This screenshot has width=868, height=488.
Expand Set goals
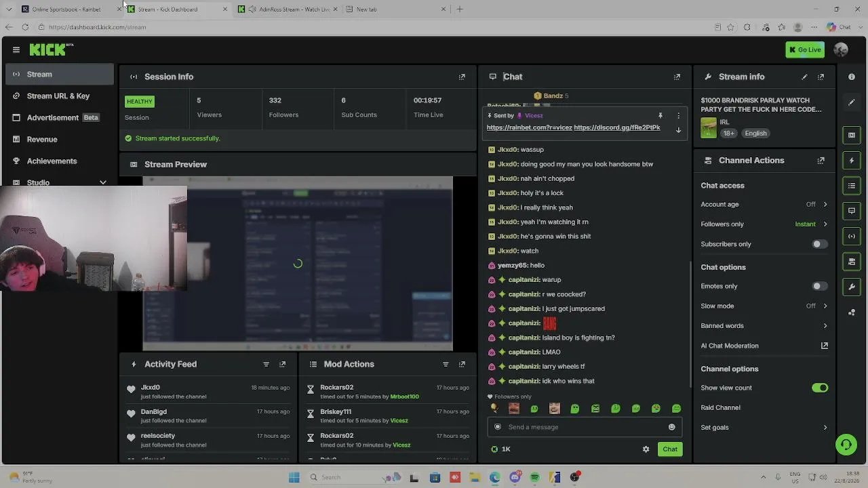(x=764, y=428)
